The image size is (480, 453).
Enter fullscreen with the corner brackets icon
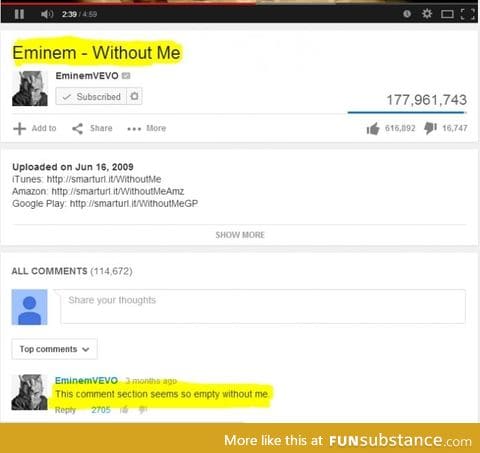[468, 14]
